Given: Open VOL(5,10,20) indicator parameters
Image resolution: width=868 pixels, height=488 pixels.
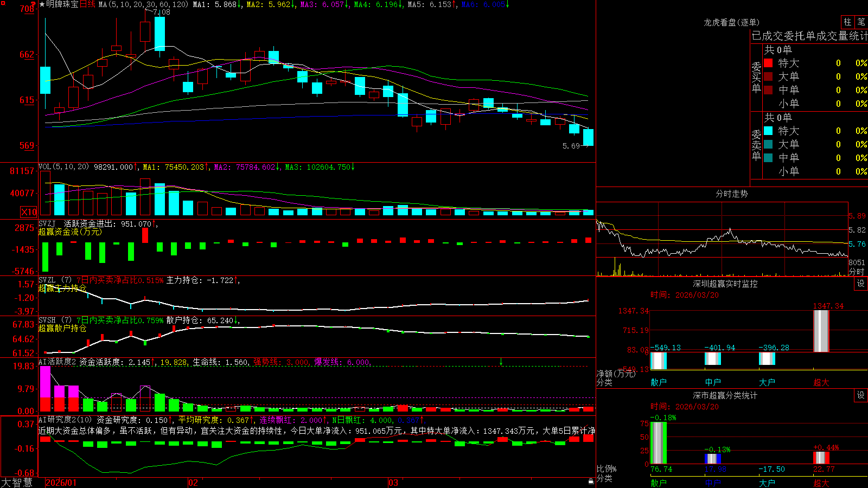Looking at the screenshot, I should (63, 167).
